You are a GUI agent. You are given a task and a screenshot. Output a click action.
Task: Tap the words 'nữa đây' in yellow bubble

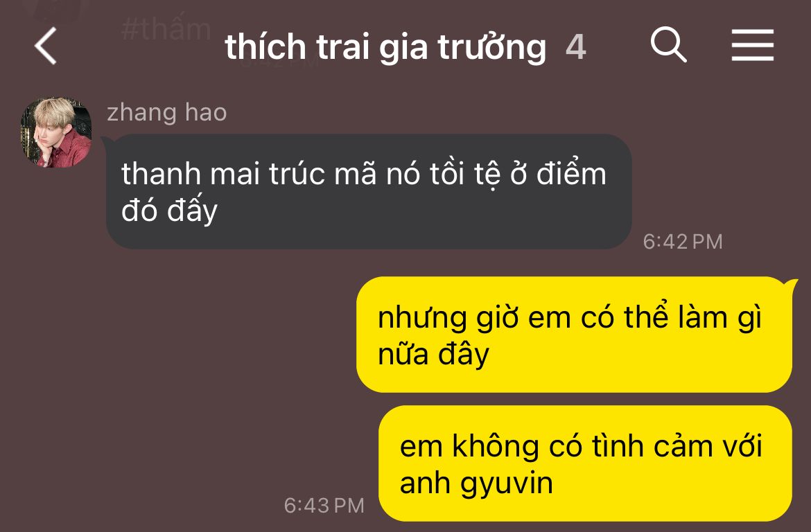[433, 355]
